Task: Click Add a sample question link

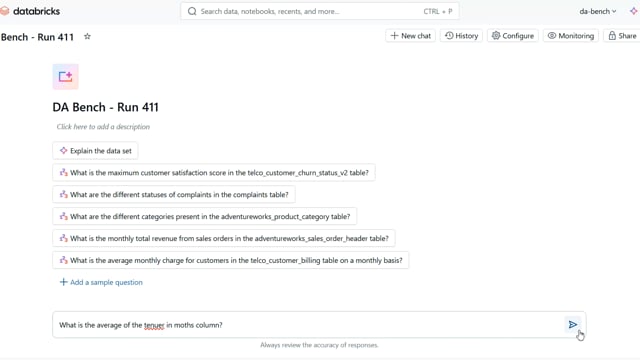Action: pyautogui.click(x=101, y=282)
